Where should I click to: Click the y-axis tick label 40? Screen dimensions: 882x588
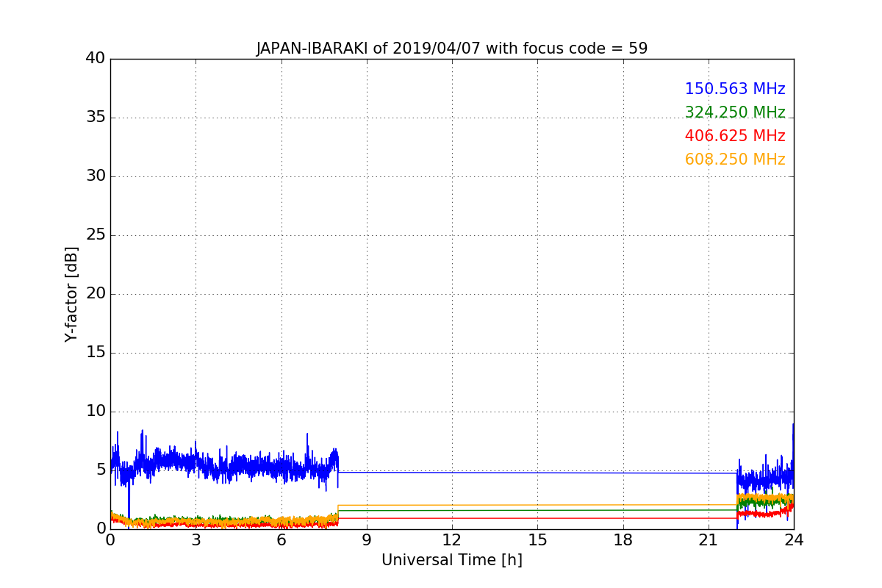(95, 58)
